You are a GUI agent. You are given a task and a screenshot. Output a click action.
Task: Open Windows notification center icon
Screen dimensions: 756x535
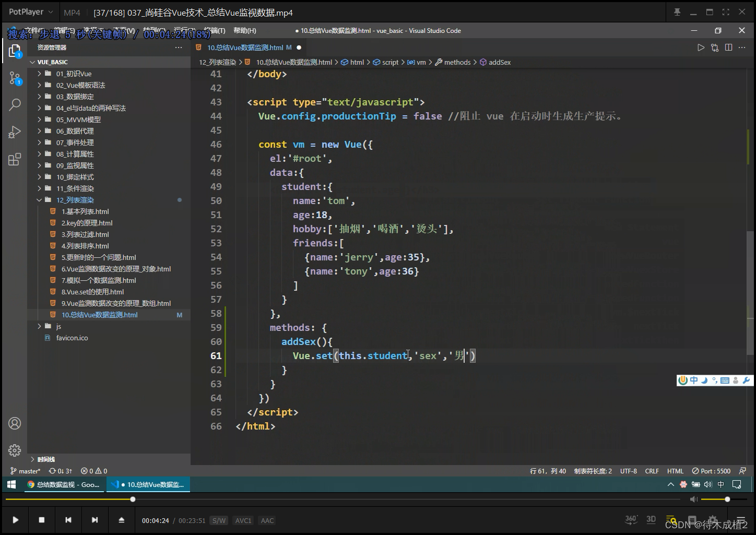click(x=737, y=484)
